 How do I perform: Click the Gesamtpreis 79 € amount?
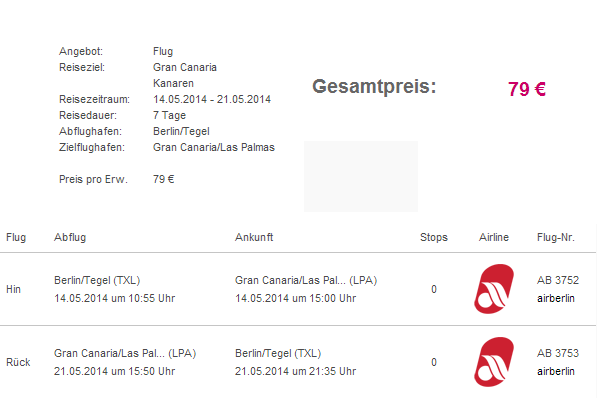tap(527, 89)
